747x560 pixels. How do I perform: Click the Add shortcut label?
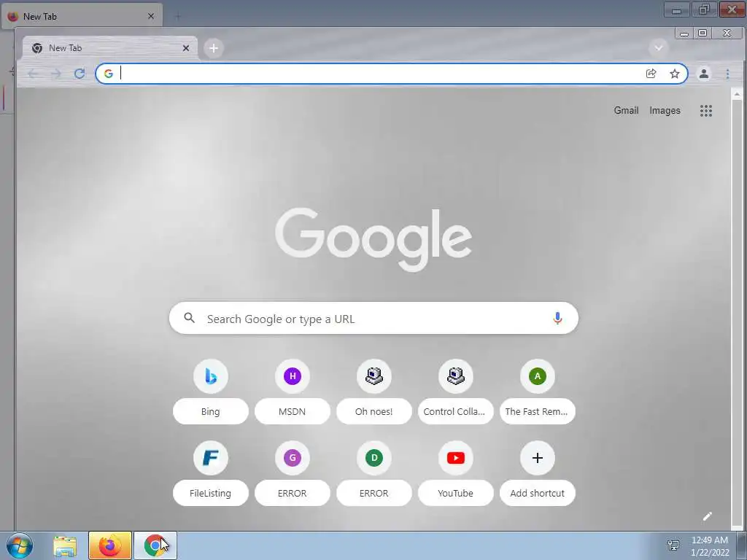click(538, 494)
